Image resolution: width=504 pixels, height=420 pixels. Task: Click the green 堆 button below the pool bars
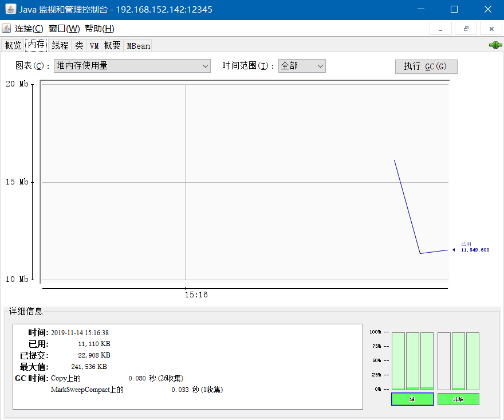pos(412,399)
